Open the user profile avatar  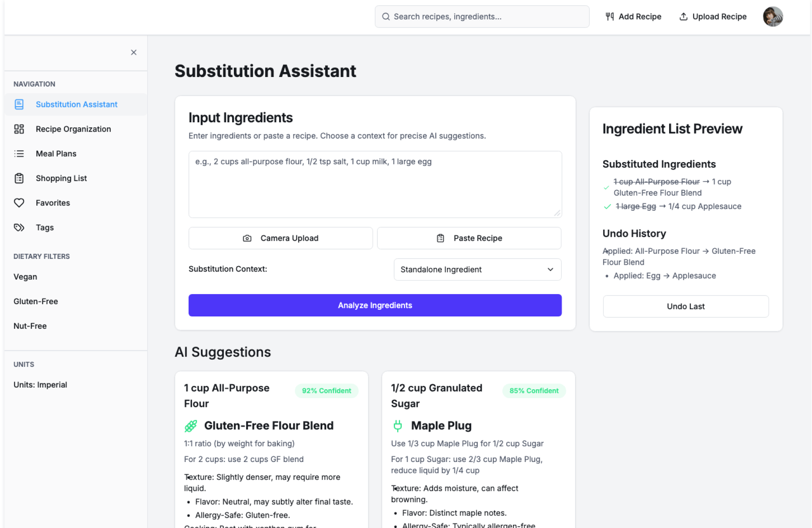[x=773, y=17]
